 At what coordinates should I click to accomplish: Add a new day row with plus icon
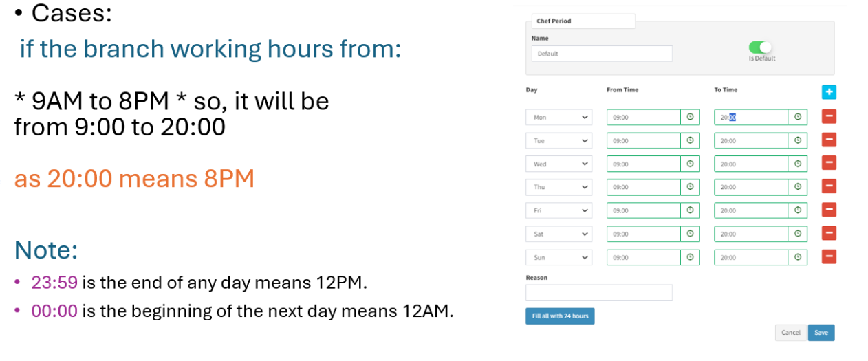tap(829, 92)
